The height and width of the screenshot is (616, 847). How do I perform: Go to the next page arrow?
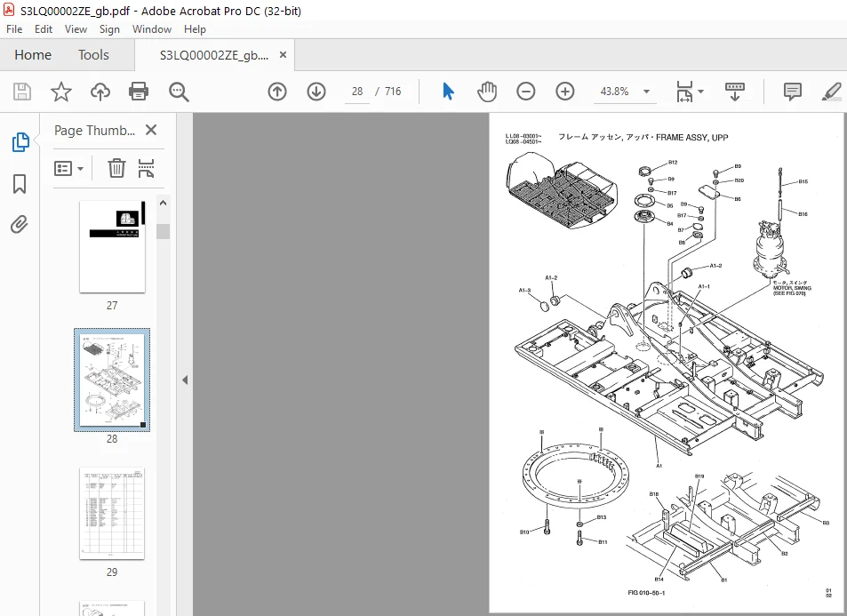click(x=316, y=92)
